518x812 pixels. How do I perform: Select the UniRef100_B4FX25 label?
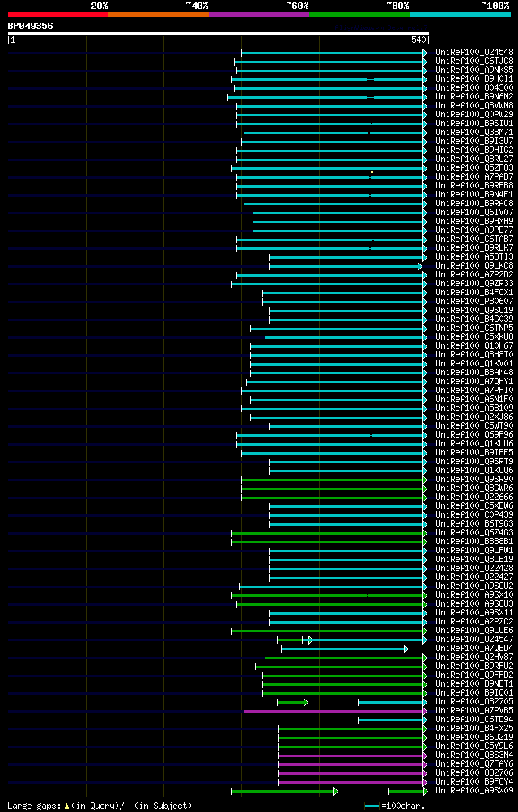(474, 729)
